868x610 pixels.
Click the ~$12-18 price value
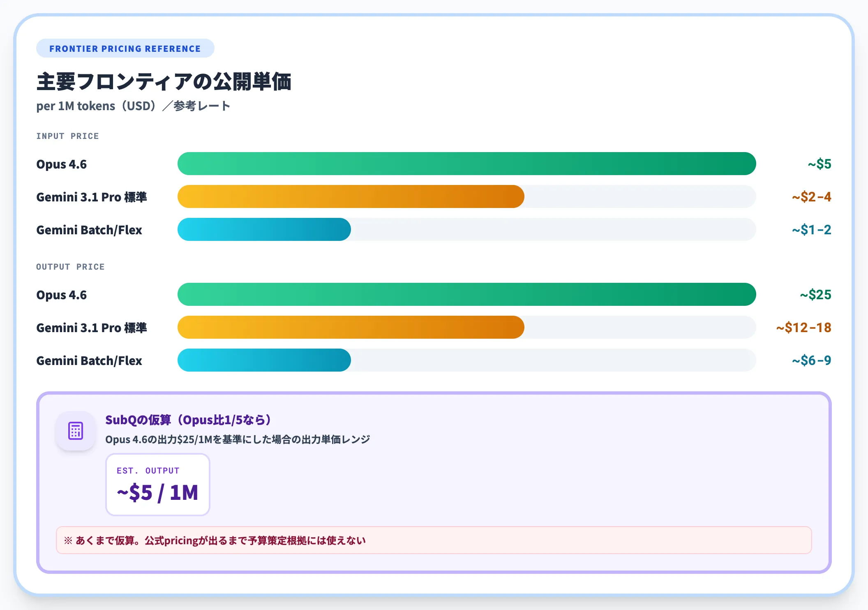click(x=803, y=328)
